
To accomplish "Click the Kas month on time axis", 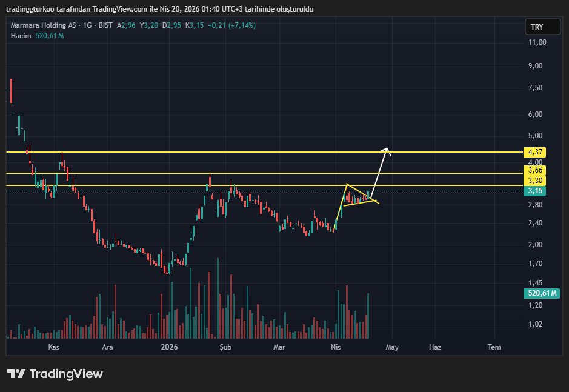I will coord(54,347).
